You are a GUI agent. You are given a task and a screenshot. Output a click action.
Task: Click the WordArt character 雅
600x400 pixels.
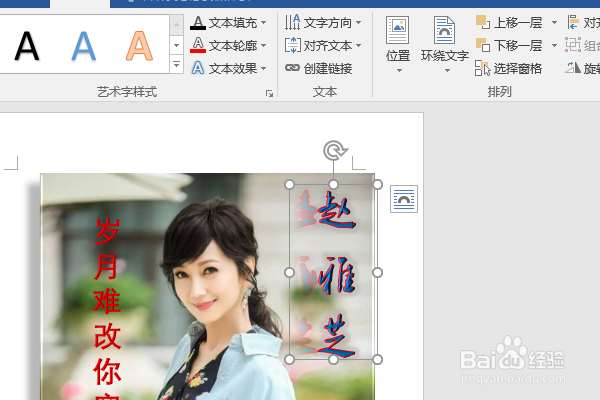[x=339, y=275]
